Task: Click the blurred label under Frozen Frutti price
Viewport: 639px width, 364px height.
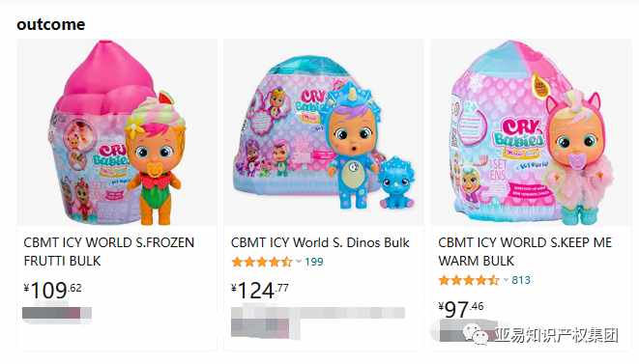Action: click(57, 314)
